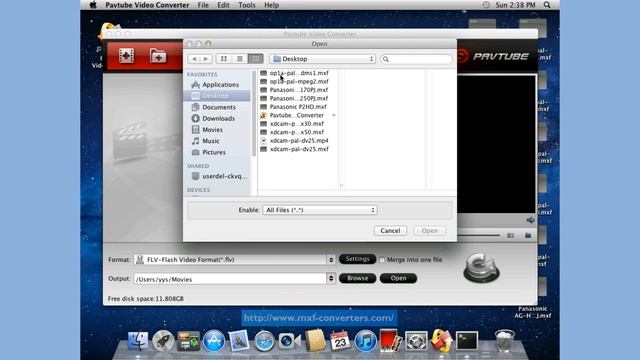Switch Open dialog to list view
The image size is (640, 360).
click(x=240, y=59)
